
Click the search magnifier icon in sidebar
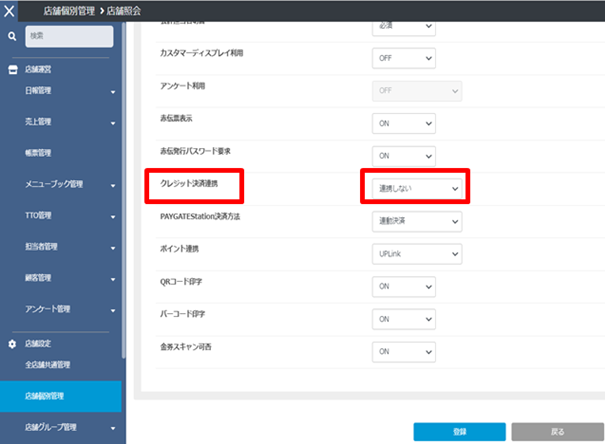point(12,36)
